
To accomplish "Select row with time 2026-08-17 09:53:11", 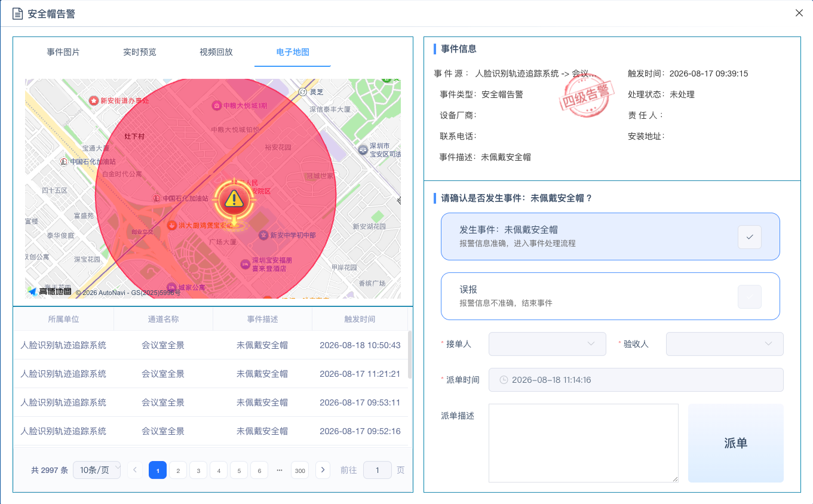I will [x=211, y=402].
